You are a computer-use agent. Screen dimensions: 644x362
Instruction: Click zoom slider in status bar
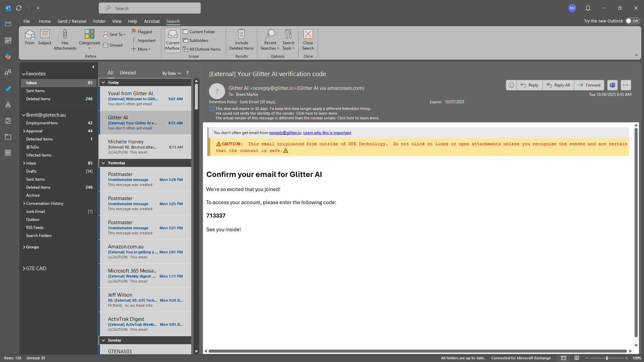click(x=606, y=358)
